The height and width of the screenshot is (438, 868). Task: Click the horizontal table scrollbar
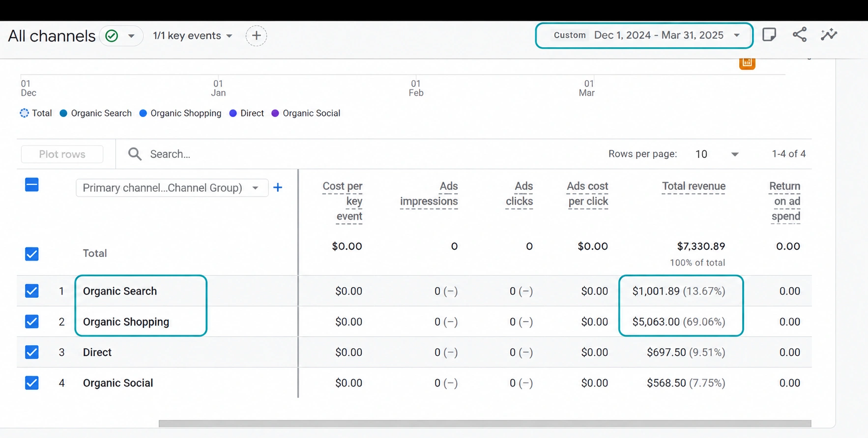coord(485,423)
